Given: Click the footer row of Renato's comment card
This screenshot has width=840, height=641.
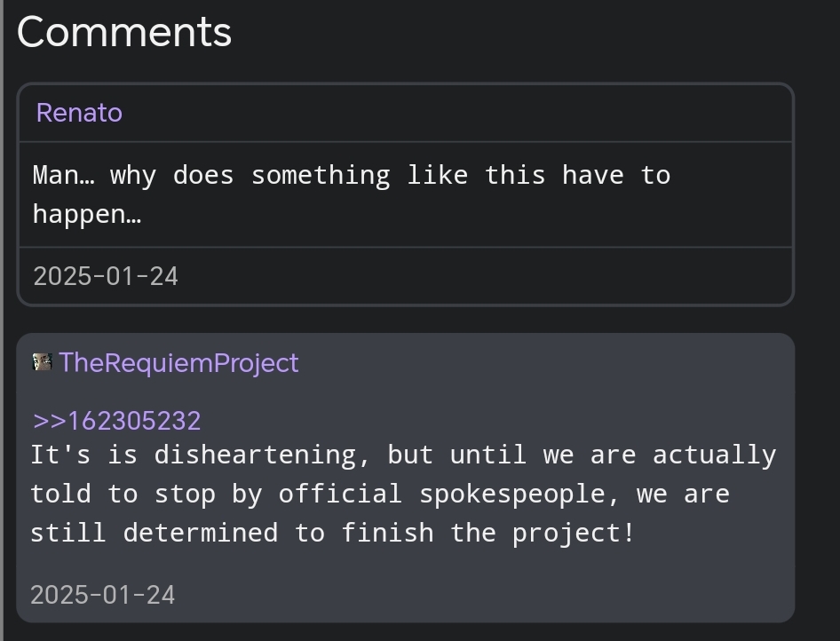Looking at the screenshot, I should [x=406, y=276].
